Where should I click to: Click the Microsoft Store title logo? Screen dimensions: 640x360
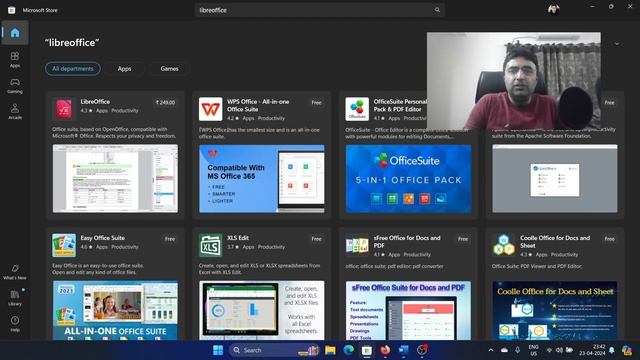click(x=11, y=10)
